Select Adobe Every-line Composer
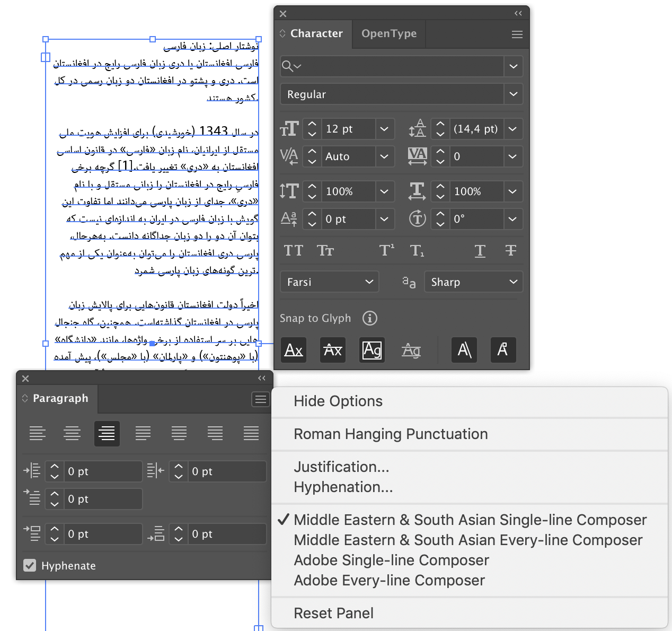Screen dimensions: 672x631 (x=389, y=580)
